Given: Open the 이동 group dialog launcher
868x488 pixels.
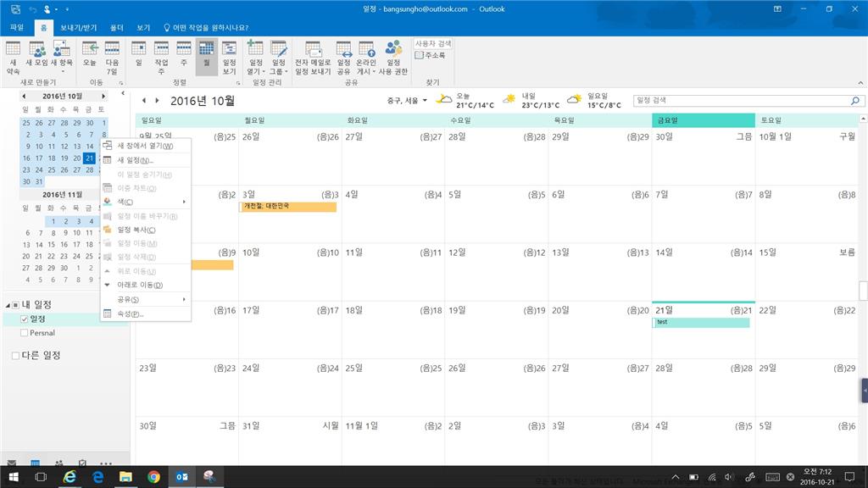Looking at the screenshot, I should pos(120,83).
